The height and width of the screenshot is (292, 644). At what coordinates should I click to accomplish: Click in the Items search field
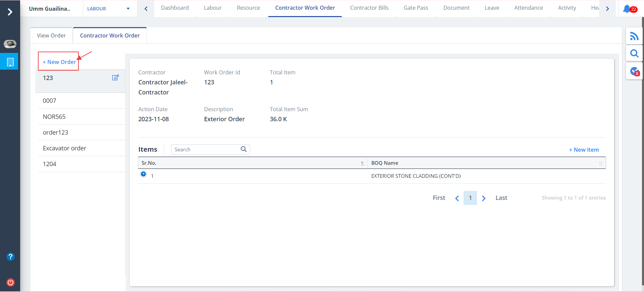tap(205, 149)
